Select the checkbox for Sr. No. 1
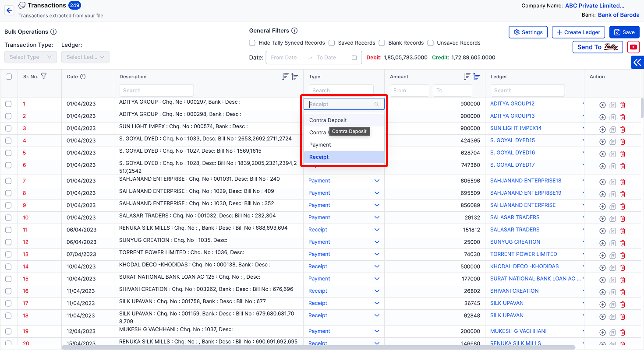This screenshot has width=644, height=350. (x=8, y=104)
